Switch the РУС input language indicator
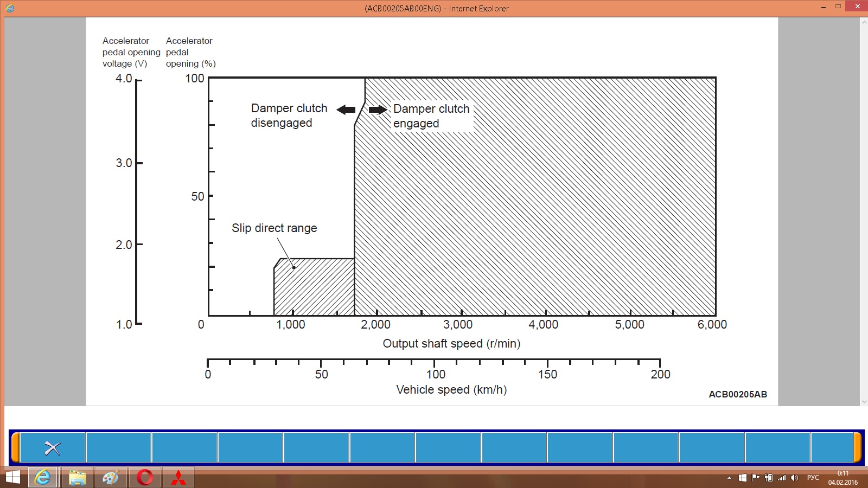 pyautogui.click(x=813, y=478)
